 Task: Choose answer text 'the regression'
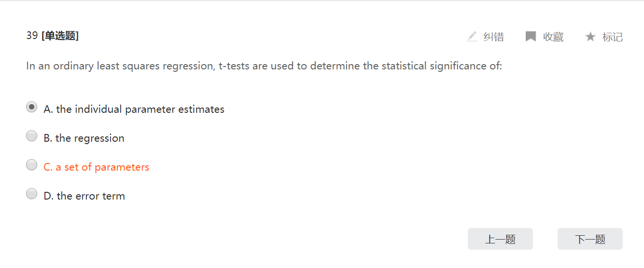coord(90,138)
